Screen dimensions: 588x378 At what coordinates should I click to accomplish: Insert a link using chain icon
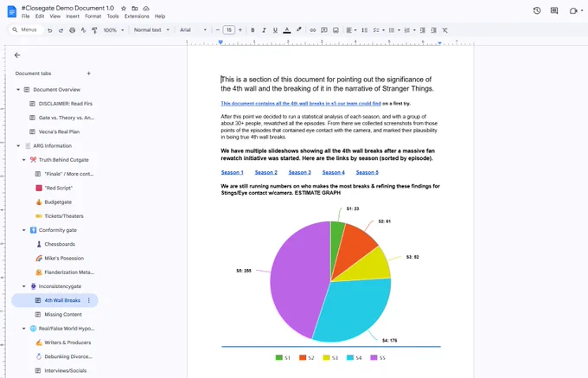point(313,30)
